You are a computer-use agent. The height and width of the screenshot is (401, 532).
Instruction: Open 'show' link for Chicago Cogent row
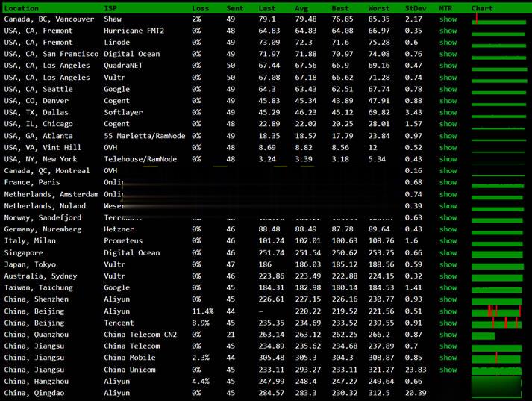tap(448, 124)
